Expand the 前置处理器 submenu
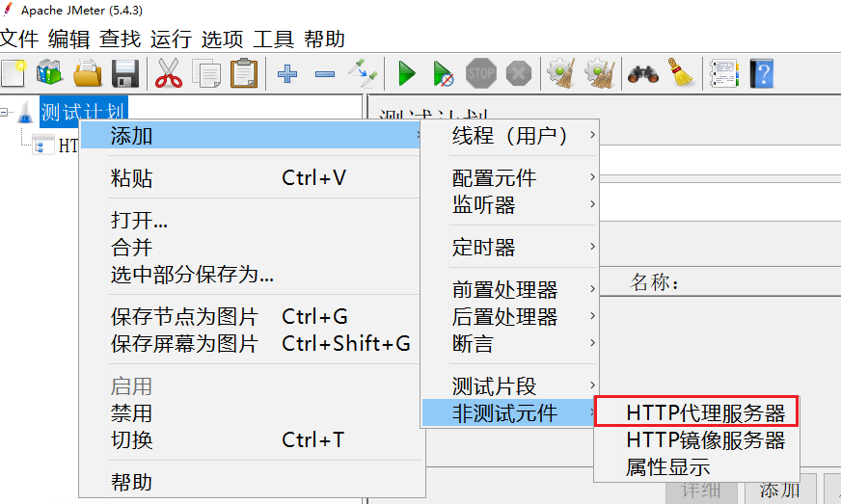 509,289
